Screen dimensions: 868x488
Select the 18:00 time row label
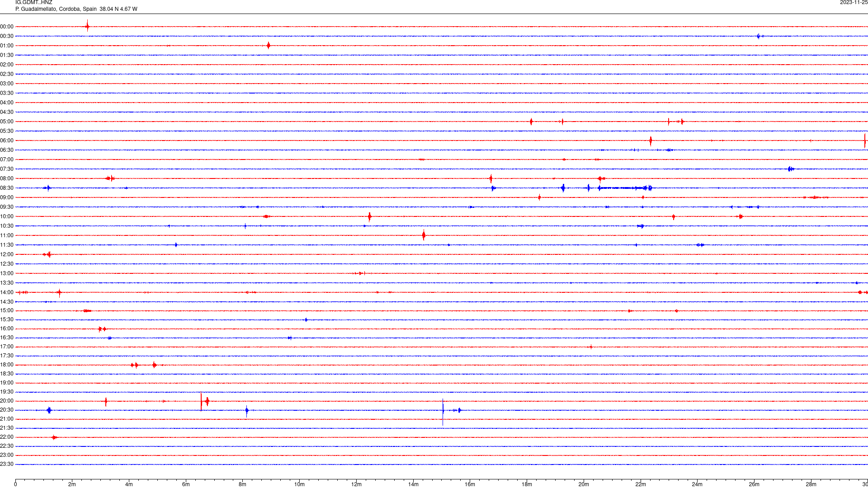(7, 365)
